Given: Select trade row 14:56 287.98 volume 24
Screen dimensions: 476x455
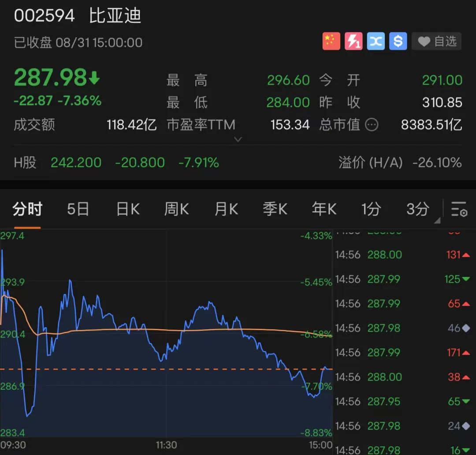Looking at the screenshot, I should [x=402, y=426].
